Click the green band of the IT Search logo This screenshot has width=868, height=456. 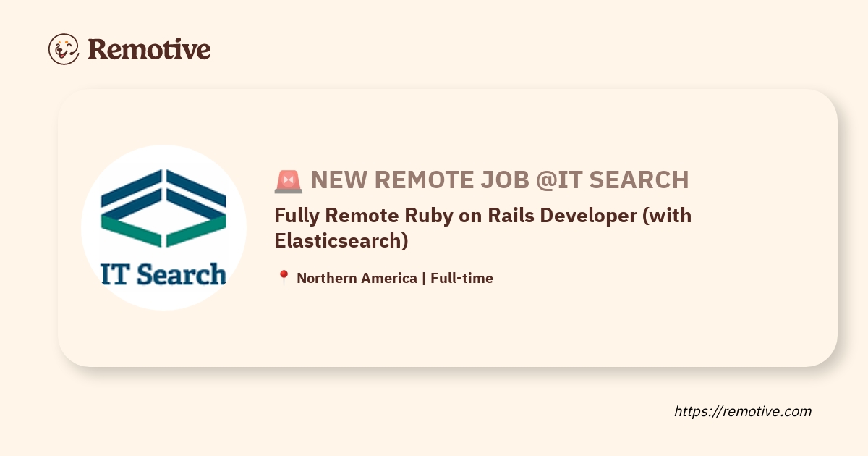pos(163,232)
